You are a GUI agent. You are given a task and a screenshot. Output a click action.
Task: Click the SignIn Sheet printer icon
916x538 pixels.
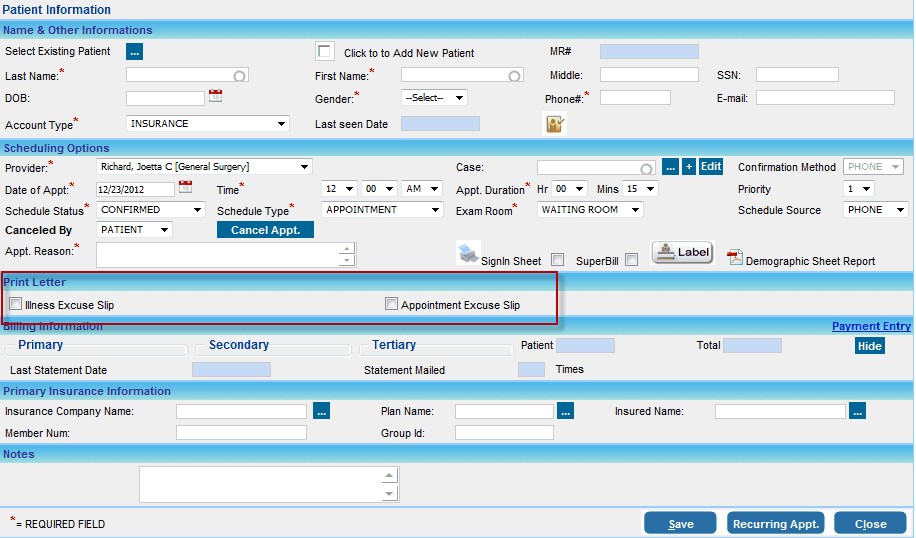(469, 254)
